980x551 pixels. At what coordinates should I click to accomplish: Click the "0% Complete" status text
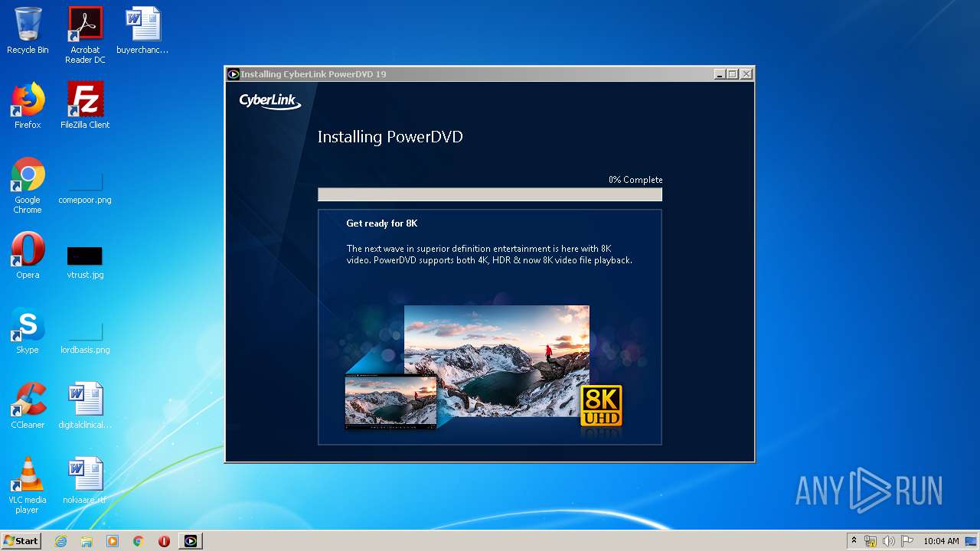[635, 180]
